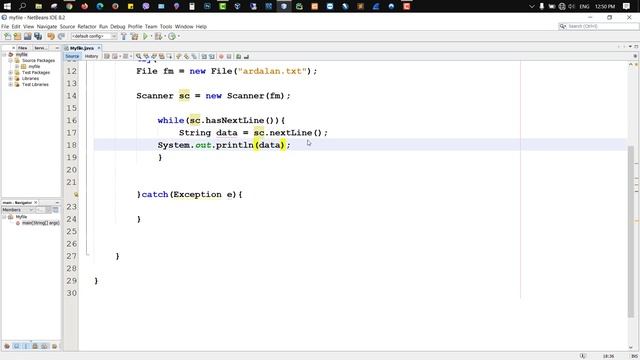Click the Stop Macro Recording icon
This screenshot has width=640, height=360.
click(229, 56)
